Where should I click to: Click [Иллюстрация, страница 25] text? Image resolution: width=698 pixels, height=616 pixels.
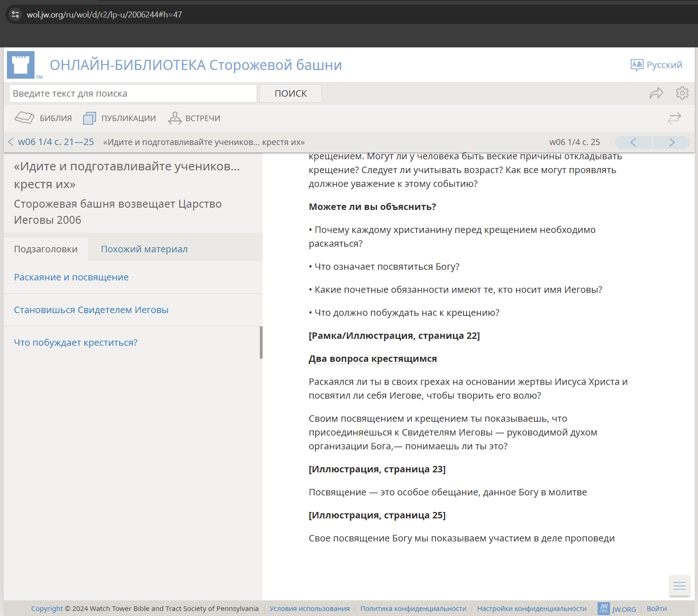click(377, 515)
